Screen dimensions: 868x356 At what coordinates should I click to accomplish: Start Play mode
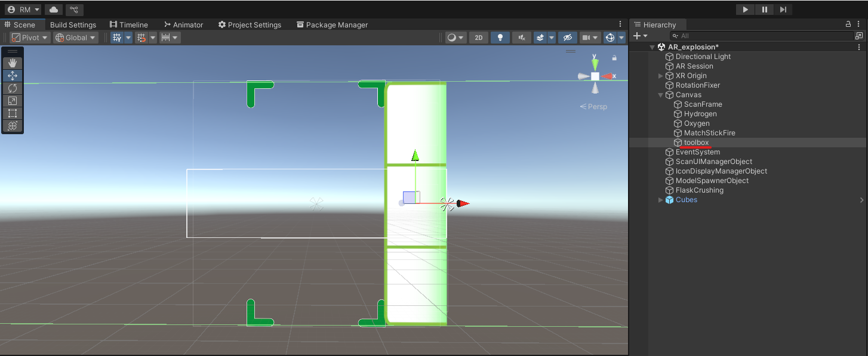745,10
